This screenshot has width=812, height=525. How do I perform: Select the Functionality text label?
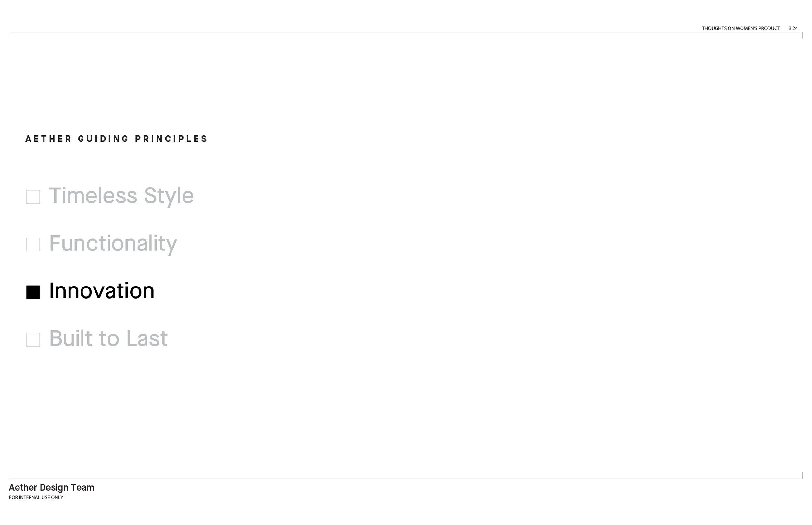(x=113, y=244)
